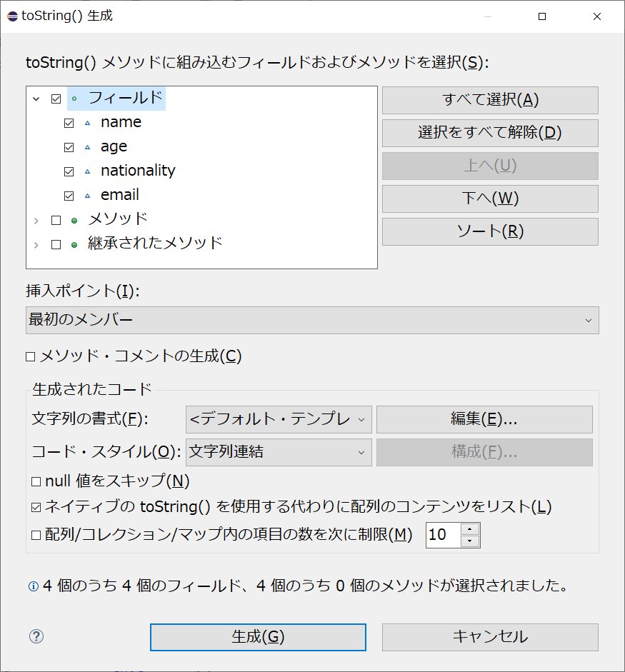This screenshot has height=672, width=625.
Task: Click the 生成 button to generate
Action: tap(257, 637)
